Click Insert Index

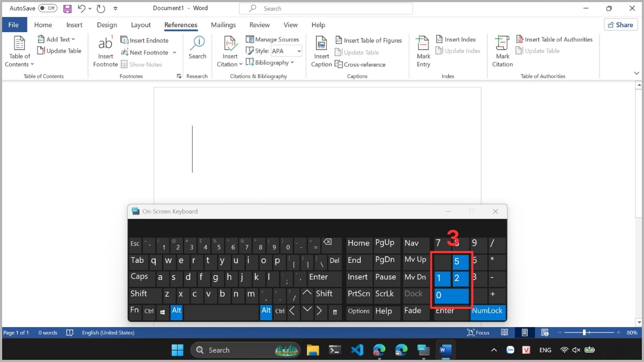click(x=456, y=39)
